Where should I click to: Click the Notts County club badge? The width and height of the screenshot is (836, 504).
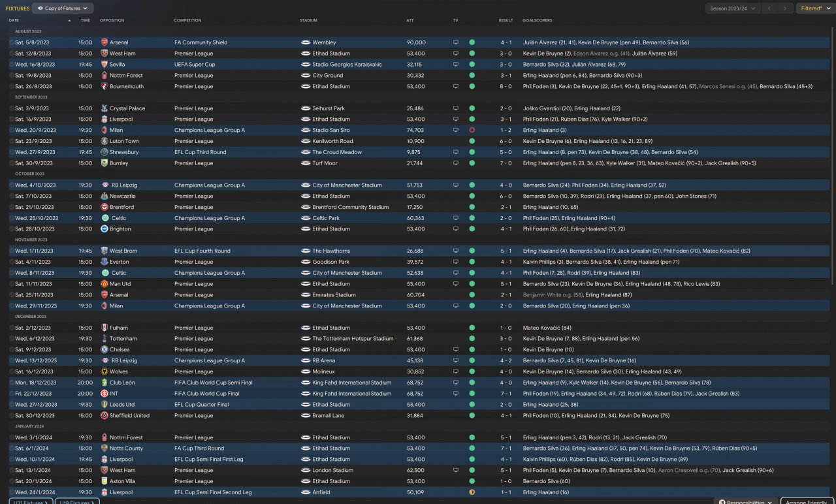tap(104, 449)
